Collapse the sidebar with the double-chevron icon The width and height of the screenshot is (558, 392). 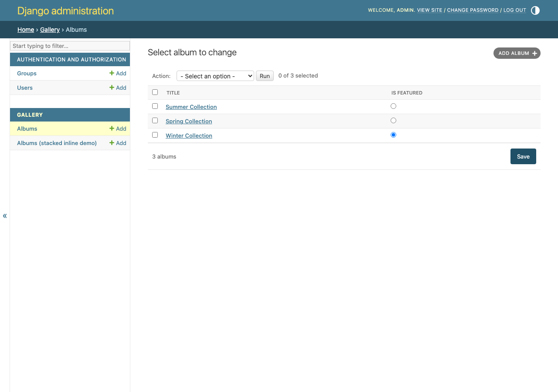5,216
